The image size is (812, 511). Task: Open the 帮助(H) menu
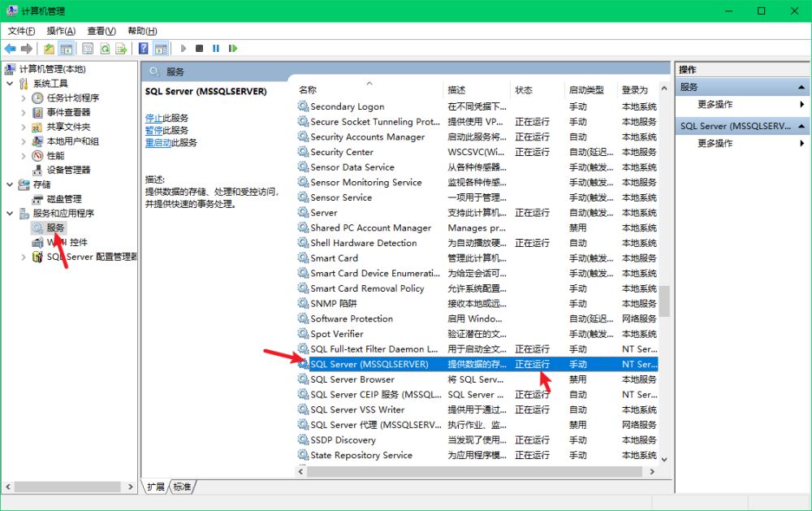pyautogui.click(x=142, y=31)
